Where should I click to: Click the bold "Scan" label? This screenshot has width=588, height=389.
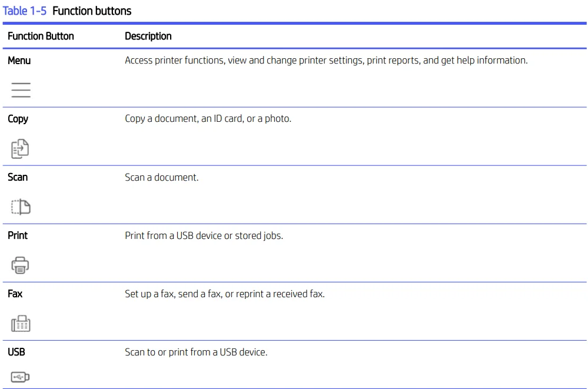point(18,177)
